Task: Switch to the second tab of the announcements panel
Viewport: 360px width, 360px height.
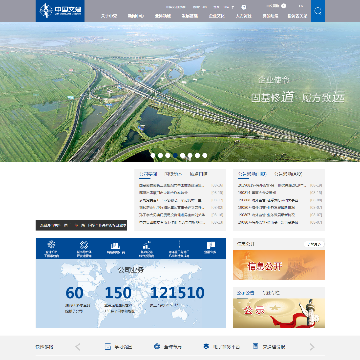Action: (288, 174)
